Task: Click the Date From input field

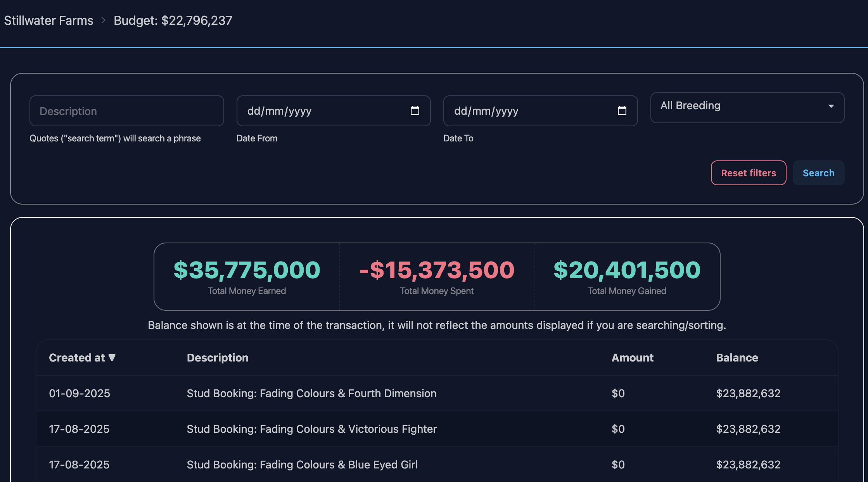Action: [322, 111]
